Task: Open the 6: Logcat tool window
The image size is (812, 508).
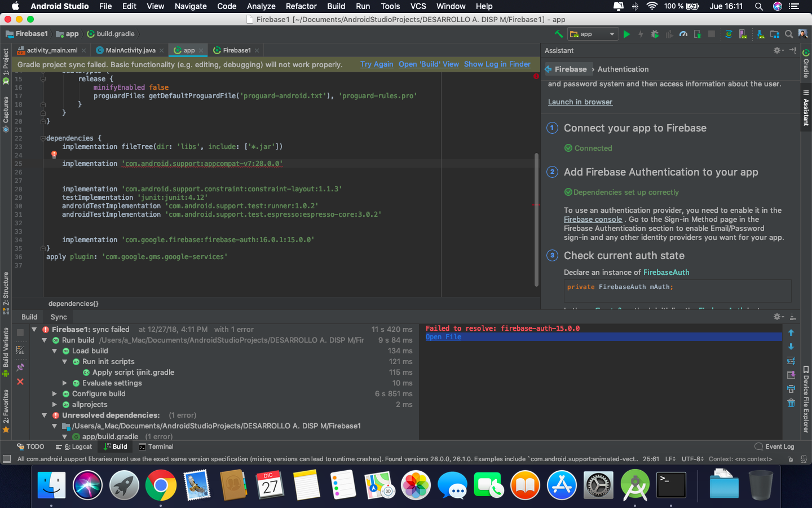Action: click(74, 446)
